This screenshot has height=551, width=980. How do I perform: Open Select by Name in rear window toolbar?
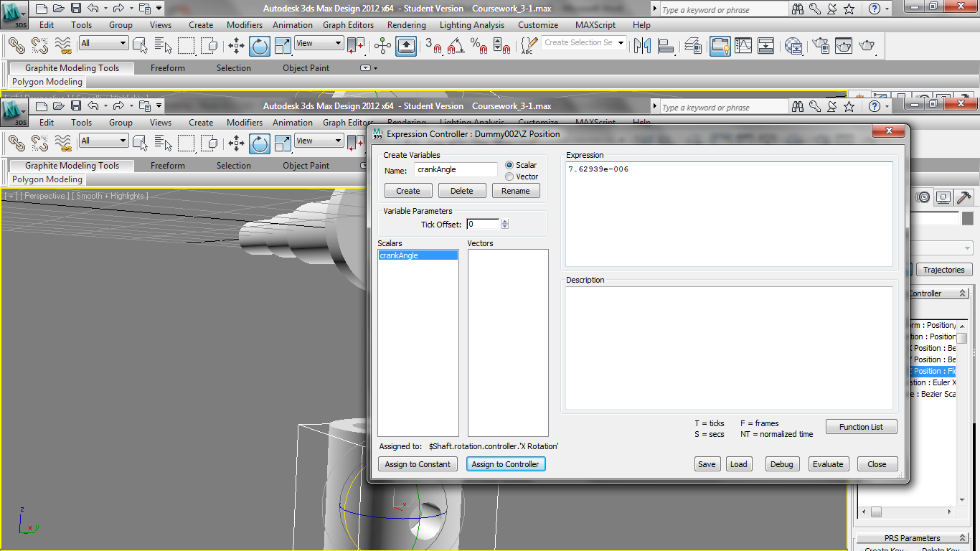[x=164, y=45]
